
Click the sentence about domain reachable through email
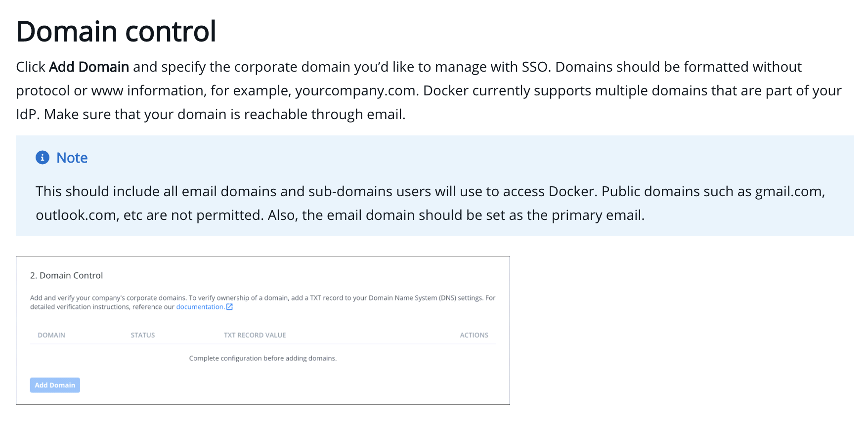[225, 114]
